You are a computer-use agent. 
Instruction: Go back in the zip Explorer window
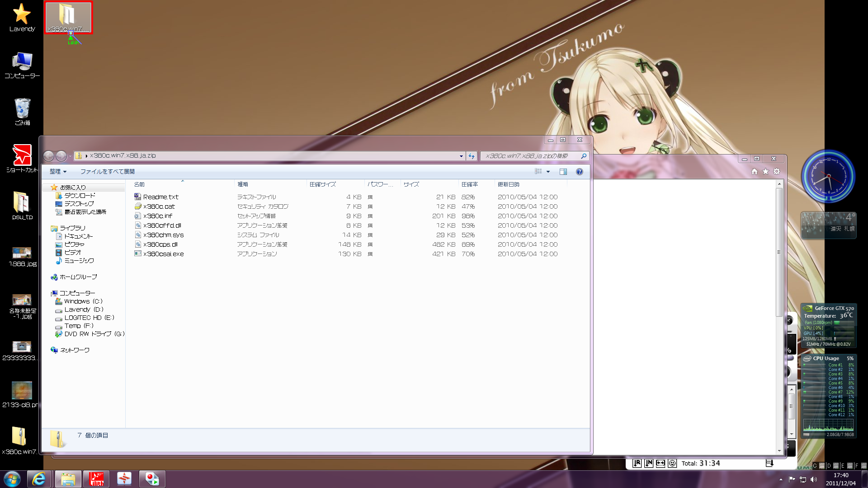tap(48, 156)
